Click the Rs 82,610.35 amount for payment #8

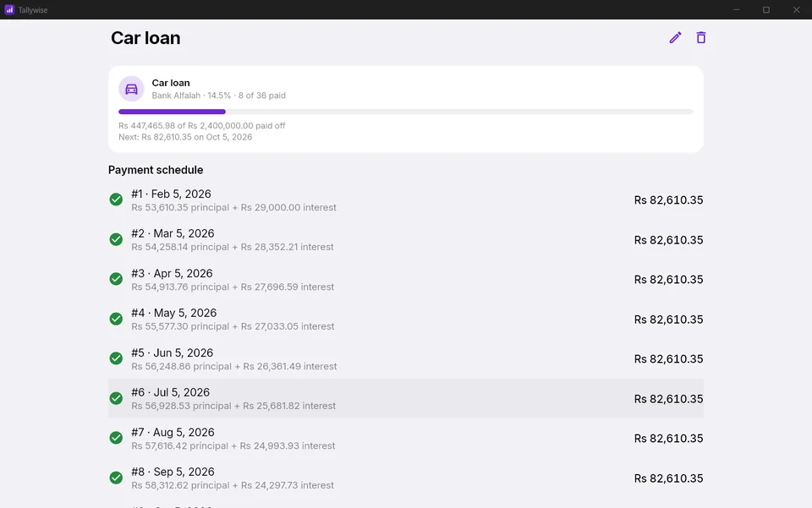tap(668, 478)
